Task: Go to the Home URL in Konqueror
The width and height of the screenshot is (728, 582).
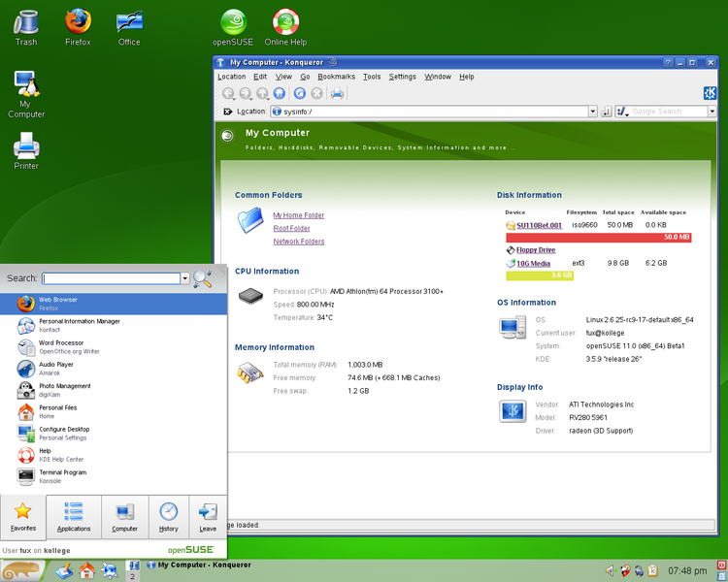Action: [x=279, y=93]
